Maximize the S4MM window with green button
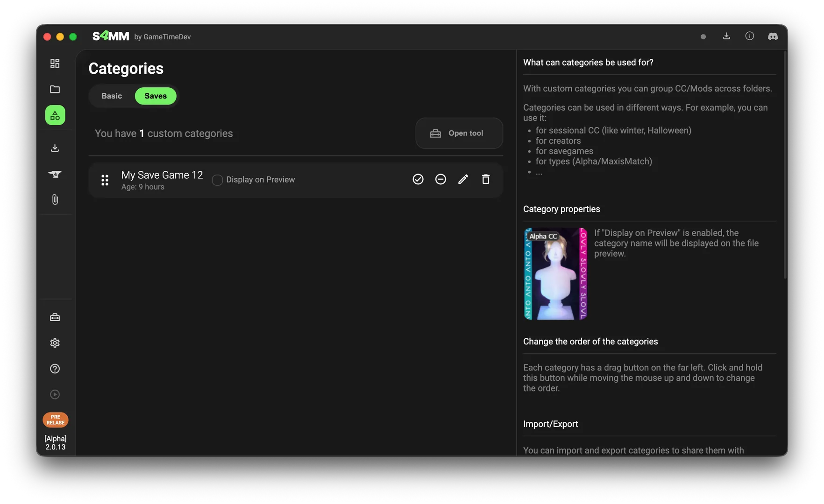This screenshot has height=504, width=824. pos(73,37)
